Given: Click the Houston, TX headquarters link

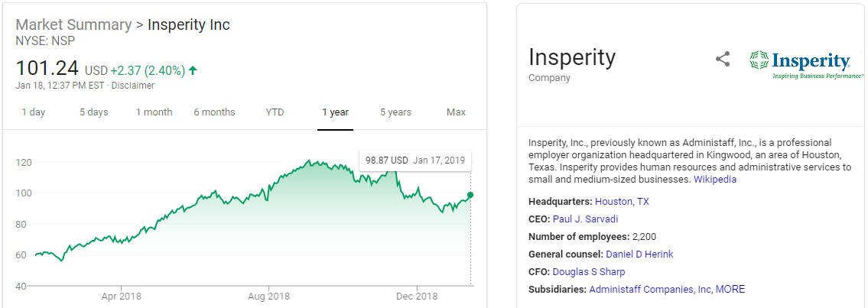Looking at the screenshot, I should [622, 202].
